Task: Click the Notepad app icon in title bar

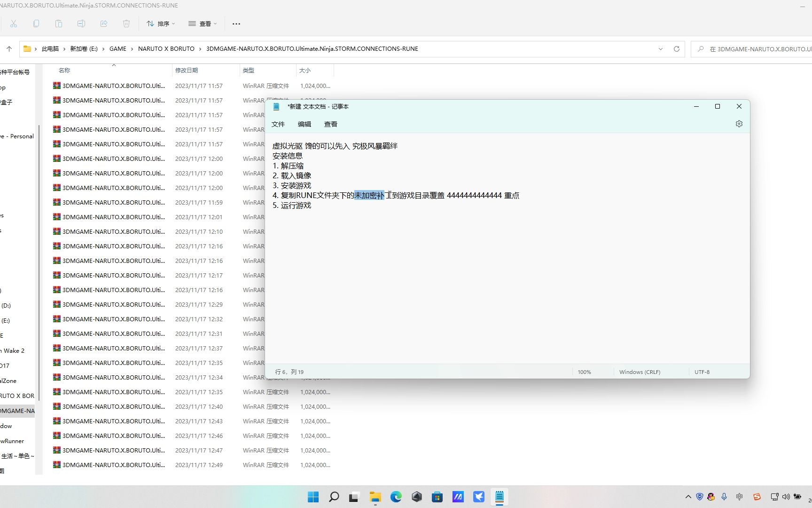Action: point(276,107)
